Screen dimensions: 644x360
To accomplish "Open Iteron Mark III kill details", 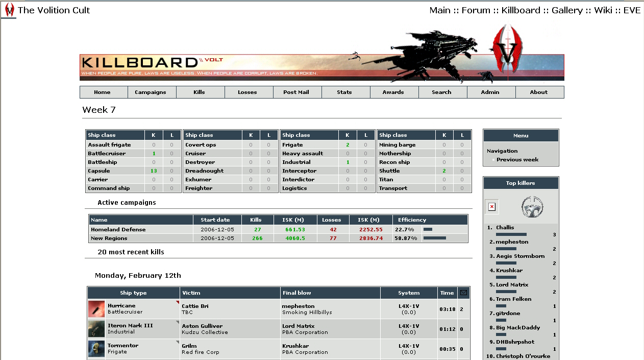I will pyautogui.click(x=130, y=326).
